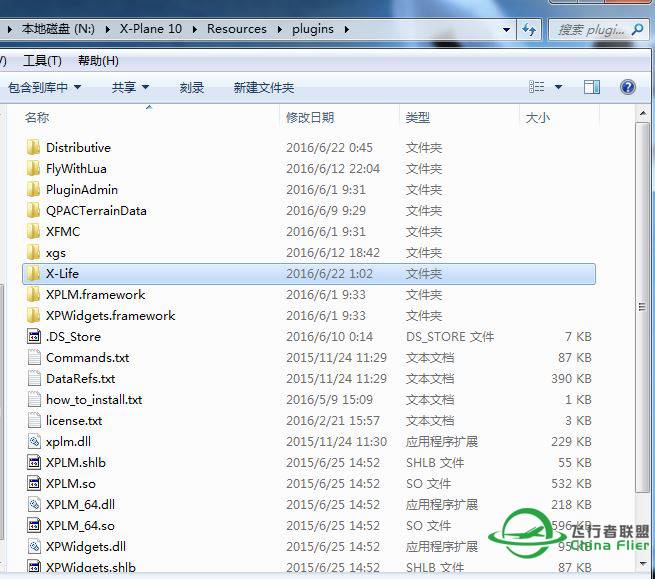The width and height of the screenshot is (655, 579).
Task: Go to X-Plane 10 breadcrumb
Action: click(x=151, y=29)
